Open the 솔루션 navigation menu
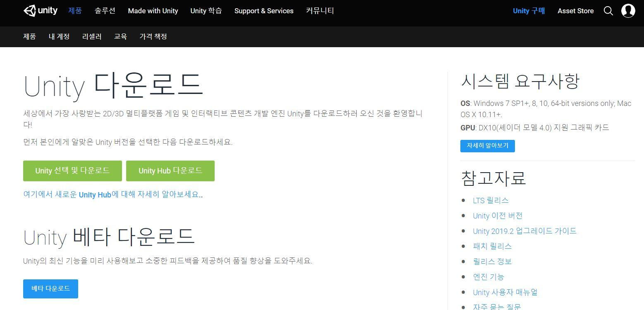The image size is (644, 310). click(x=105, y=11)
